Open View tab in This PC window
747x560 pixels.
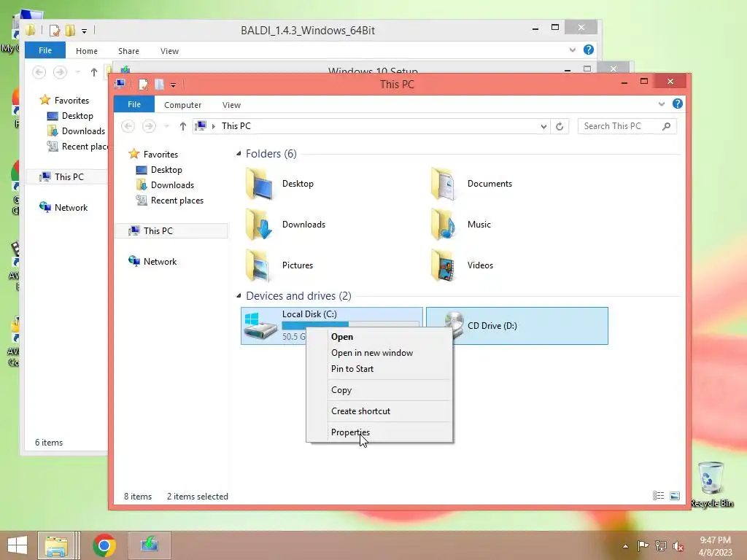[x=231, y=105]
